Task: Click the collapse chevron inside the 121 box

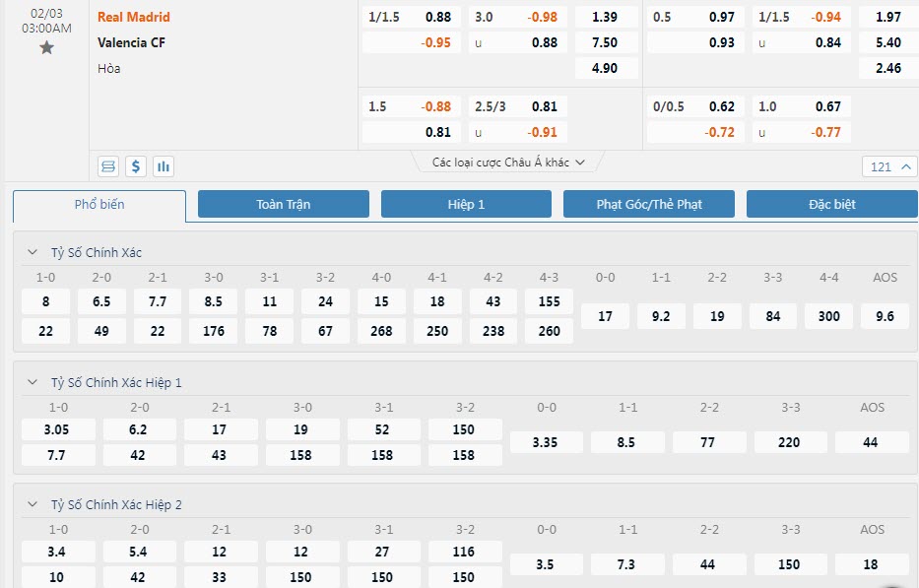Action: click(906, 165)
